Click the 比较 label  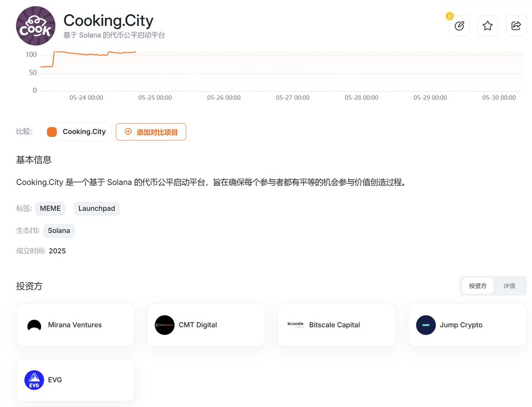tap(24, 132)
